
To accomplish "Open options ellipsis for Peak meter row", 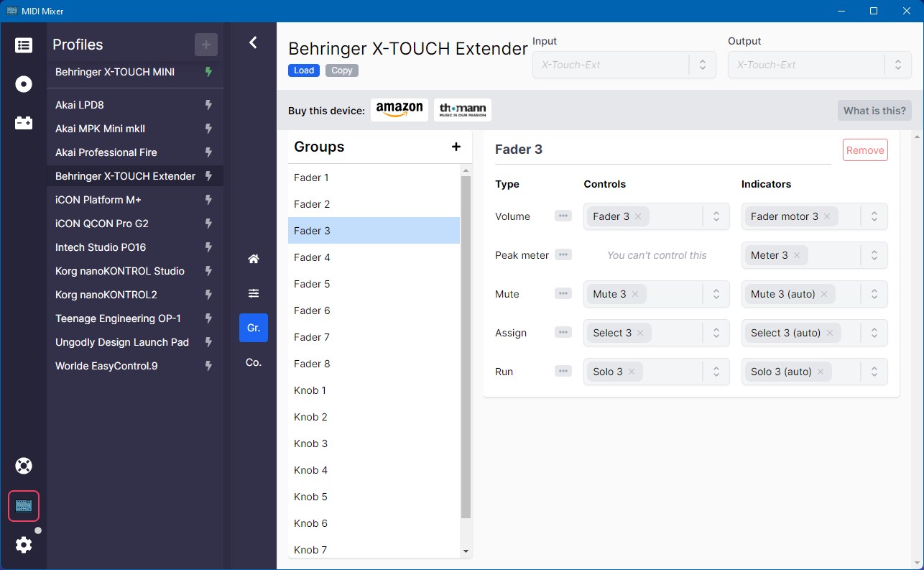I will click(x=563, y=254).
